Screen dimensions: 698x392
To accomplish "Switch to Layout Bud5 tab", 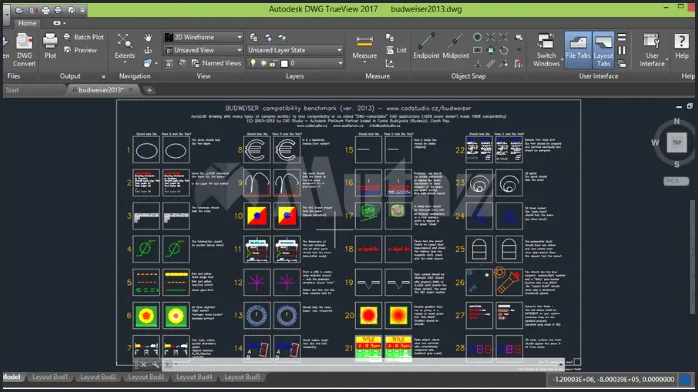I will (242, 377).
